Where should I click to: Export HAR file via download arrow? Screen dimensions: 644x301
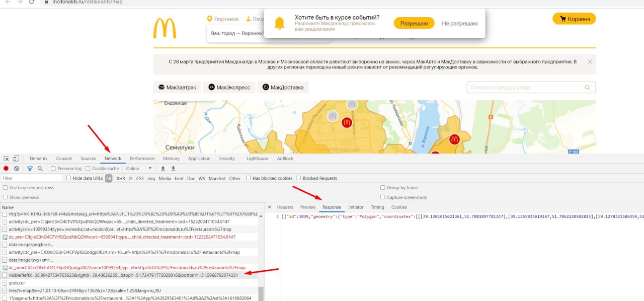click(173, 169)
